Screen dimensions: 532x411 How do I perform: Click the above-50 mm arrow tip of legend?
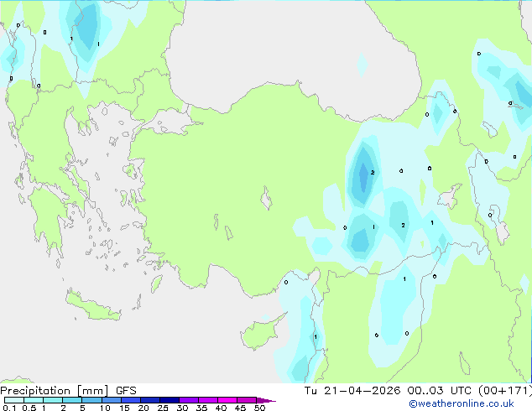266,400
